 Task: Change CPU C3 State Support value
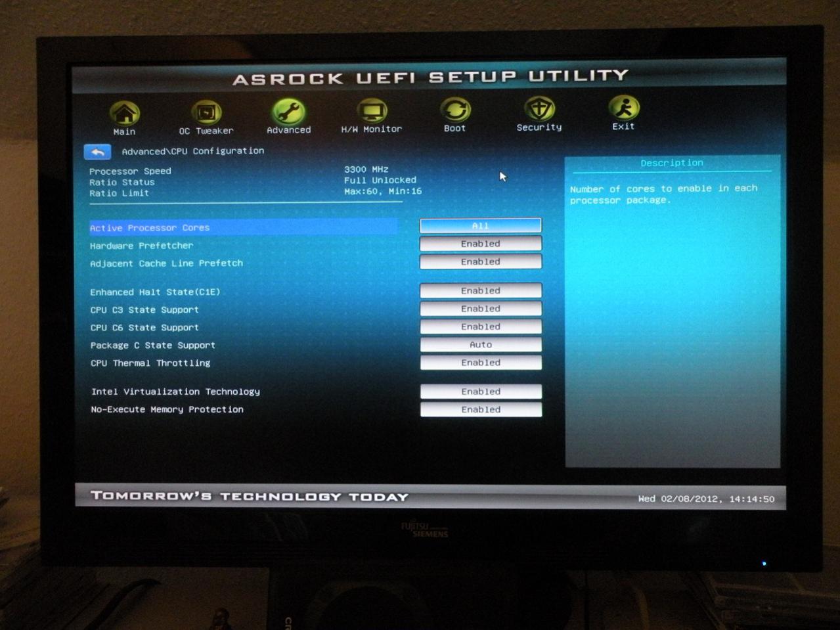(481, 309)
